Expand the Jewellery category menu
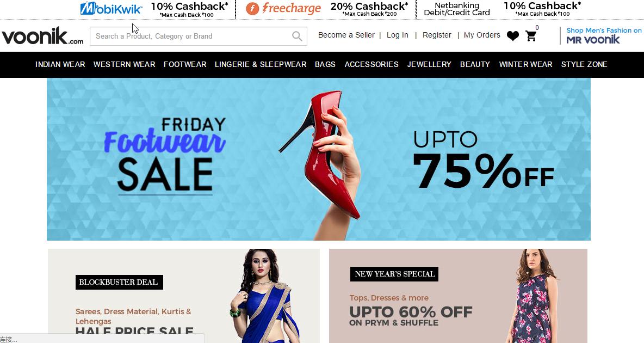Image resolution: width=644 pixels, height=343 pixels. click(x=429, y=65)
